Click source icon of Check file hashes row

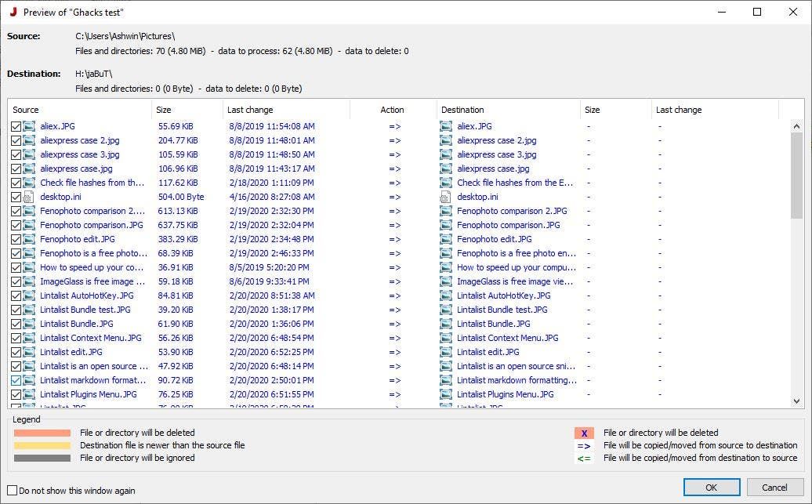click(x=29, y=183)
